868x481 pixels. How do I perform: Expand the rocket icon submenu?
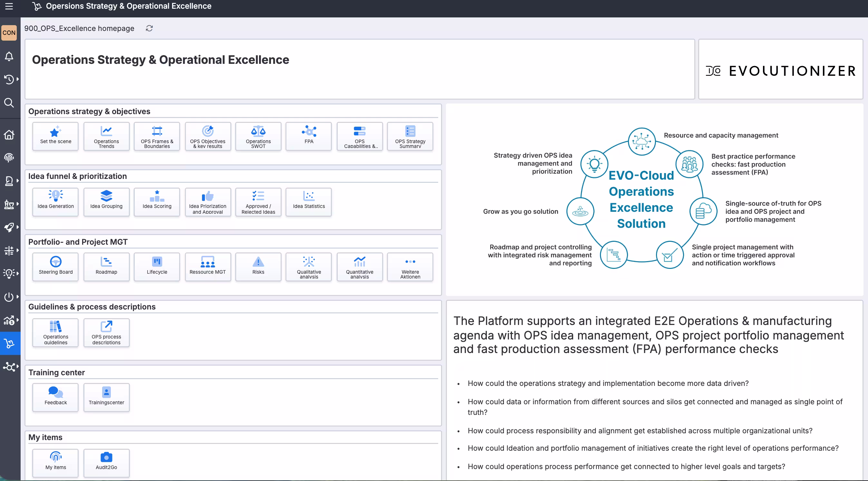pos(9,227)
